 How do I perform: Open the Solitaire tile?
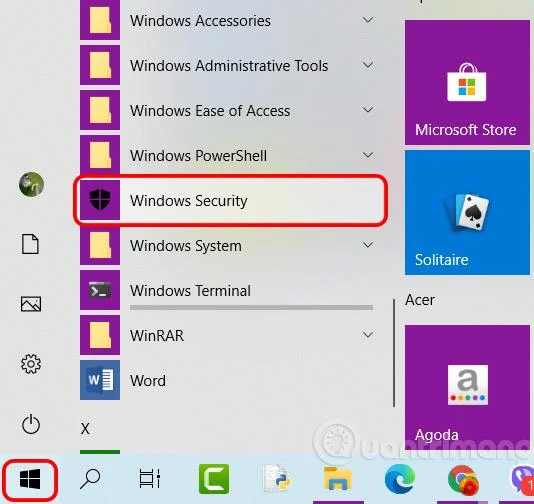pos(467,212)
